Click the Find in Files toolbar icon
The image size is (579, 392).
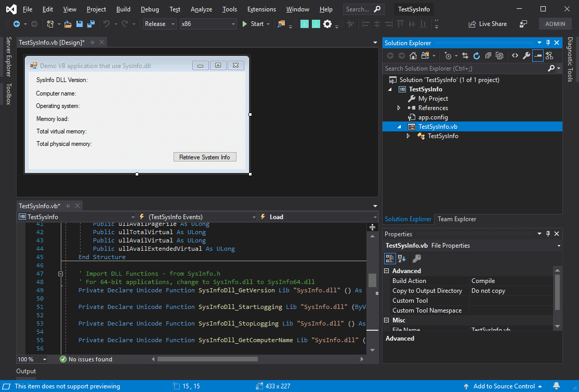click(281, 24)
